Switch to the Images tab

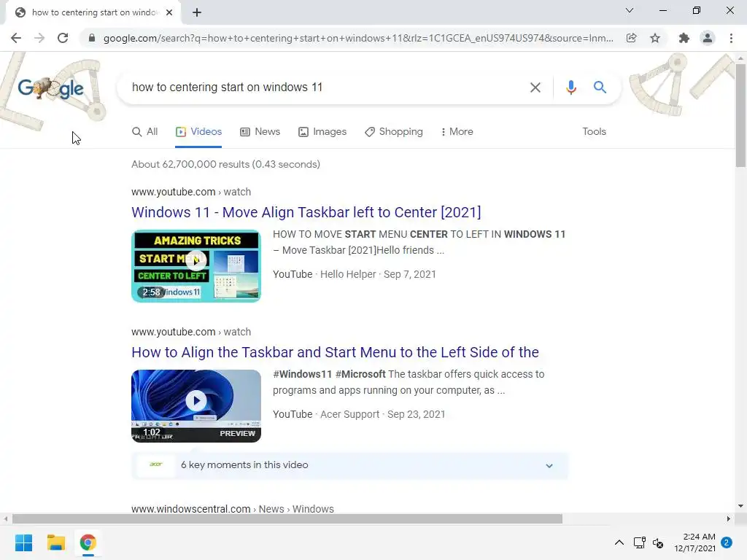tap(322, 132)
